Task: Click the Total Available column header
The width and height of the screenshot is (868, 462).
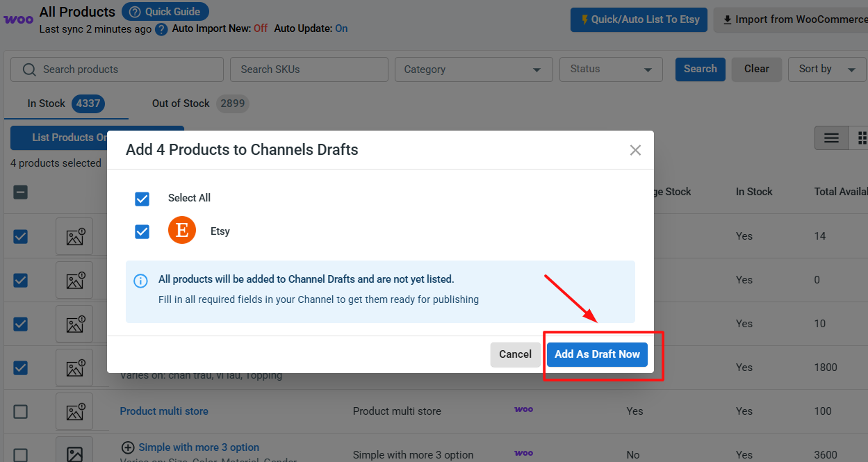Action: (841, 192)
